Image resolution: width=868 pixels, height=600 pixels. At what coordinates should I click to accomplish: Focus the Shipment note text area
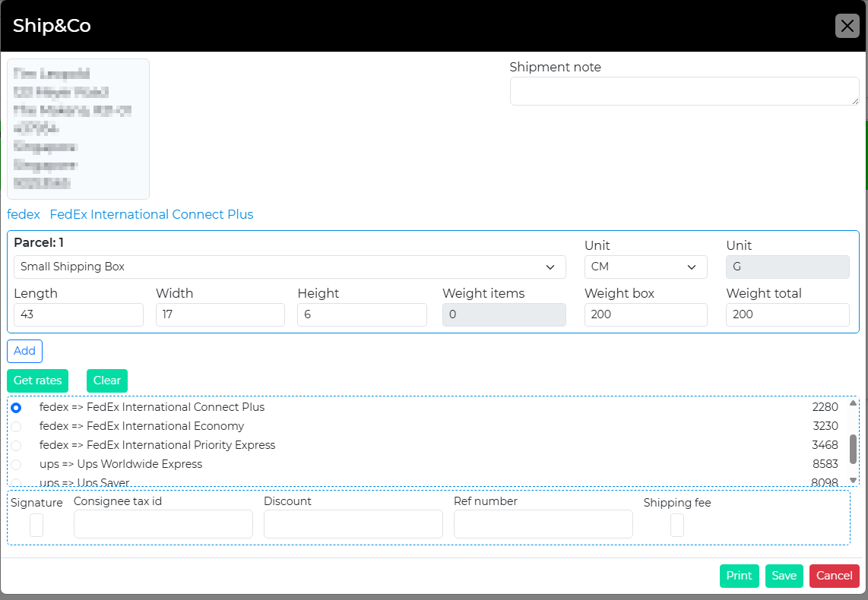684,91
